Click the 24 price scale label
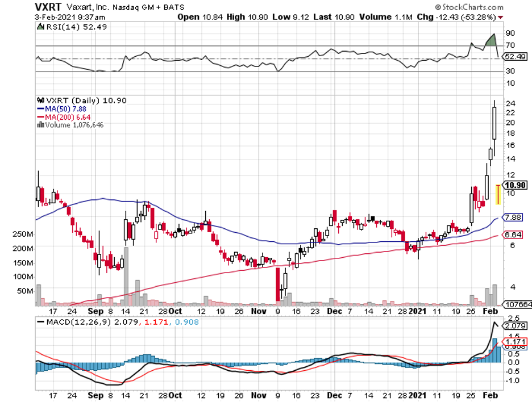This screenshot has height=402, width=532. pos(510,103)
